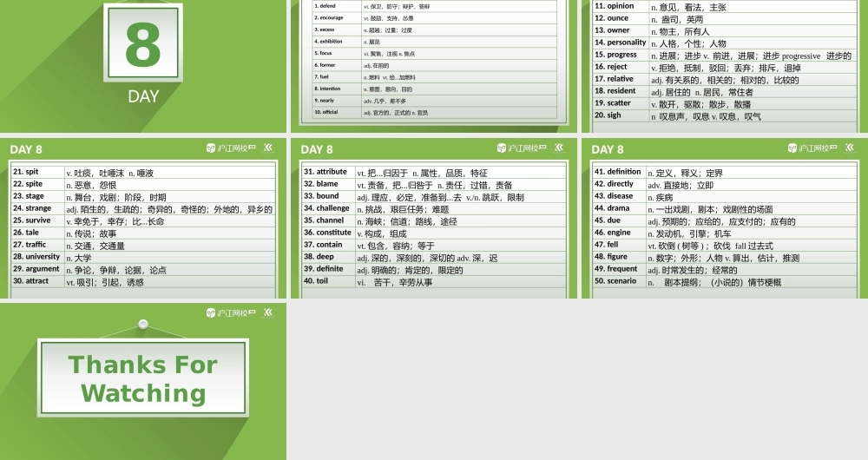This screenshot has height=460, width=868.
Task: Select the big number 8 DAY title slide
Action: 143,66
